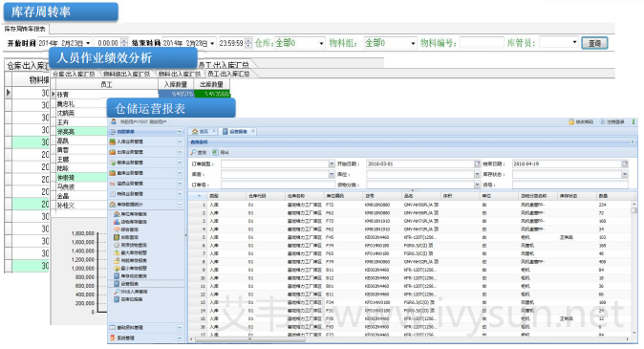The height and width of the screenshot is (349, 644).
Task: Click the 入库业务管理 sidebar icon
Action: click(113, 142)
